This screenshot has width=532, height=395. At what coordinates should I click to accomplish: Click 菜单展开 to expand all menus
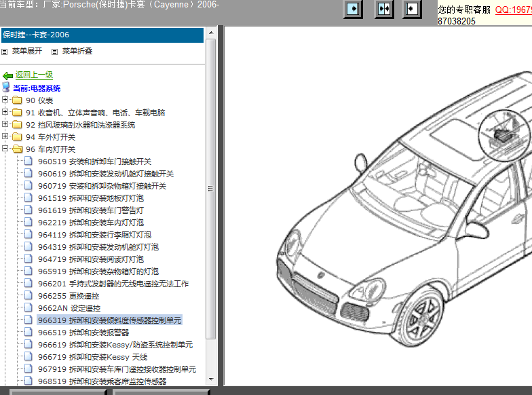(27, 52)
